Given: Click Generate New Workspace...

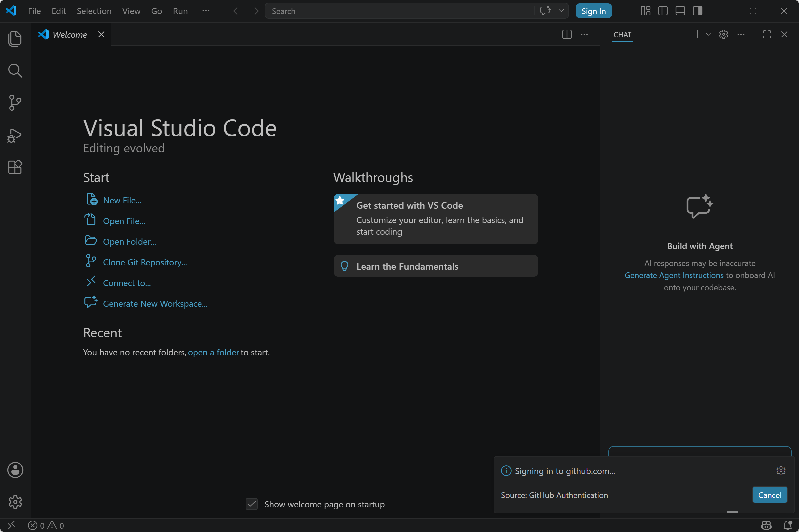Looking at the screenshot, I should pos(155,304).
